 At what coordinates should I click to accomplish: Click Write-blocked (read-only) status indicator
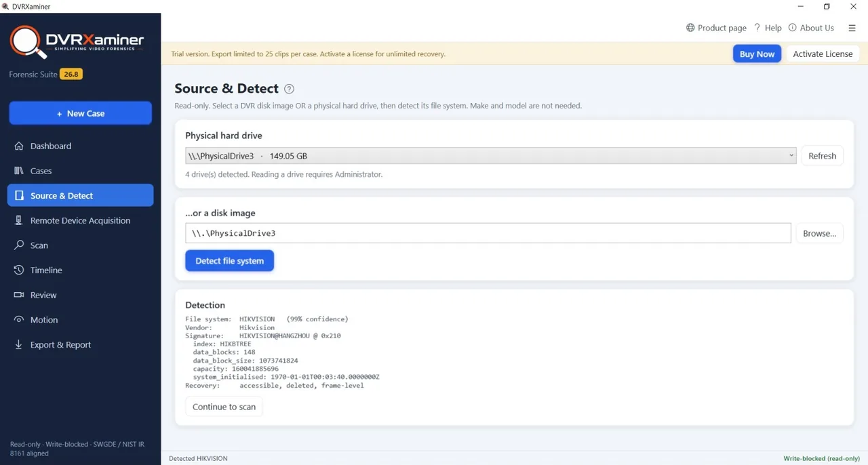tap(821, 458)
